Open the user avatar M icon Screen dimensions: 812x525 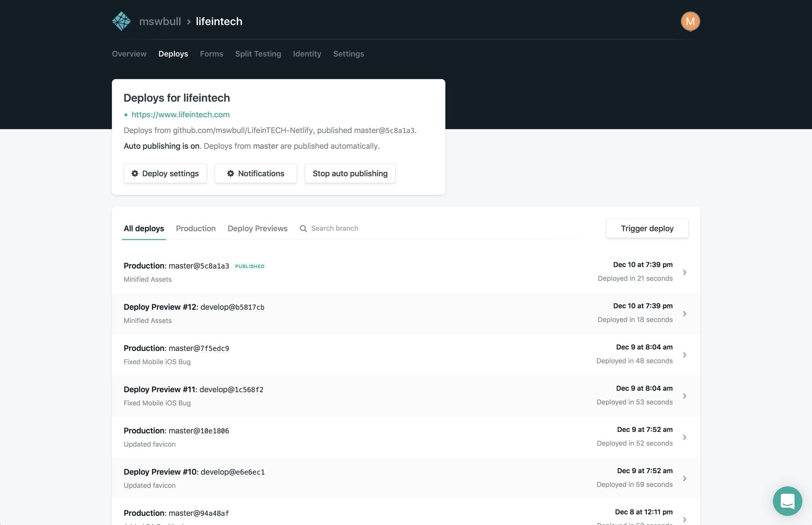pyautogui.click(x=690, y=21)
